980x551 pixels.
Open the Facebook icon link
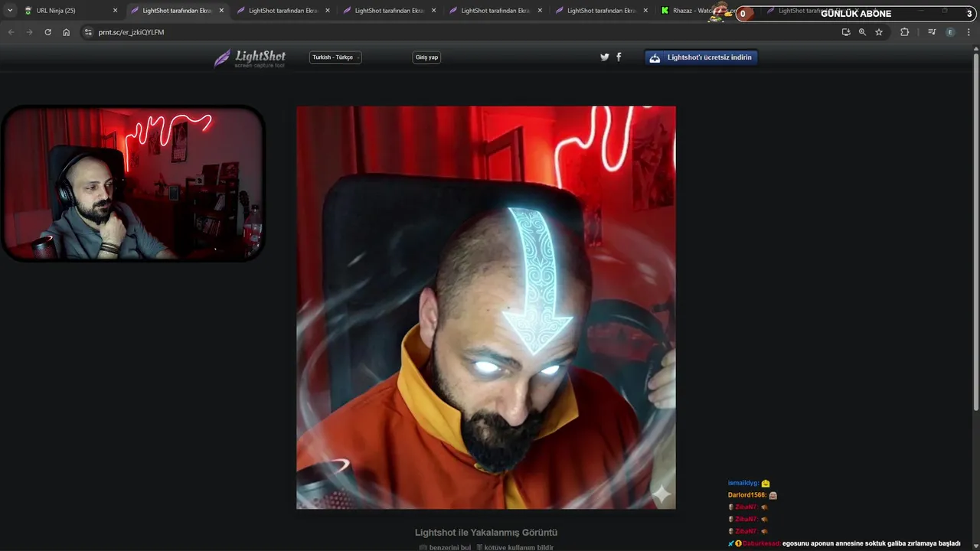coord(619,57)
